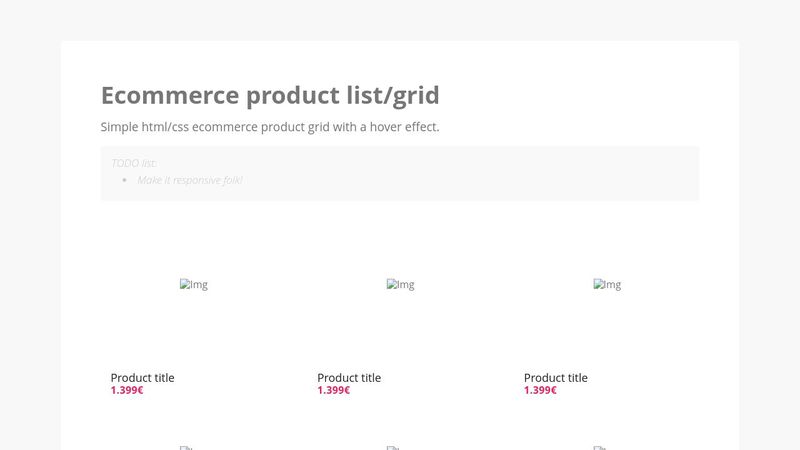The width and height of the screenshot is (800, 450).
Task: Select the "Img" alt text of the middle product
Action: (406, 285)
